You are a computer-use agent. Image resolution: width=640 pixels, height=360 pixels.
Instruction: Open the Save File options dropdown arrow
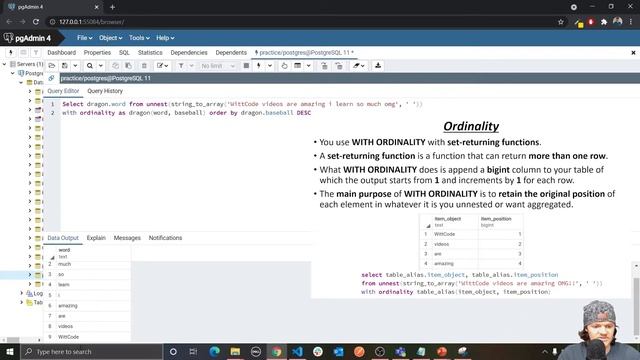[75, 66]
